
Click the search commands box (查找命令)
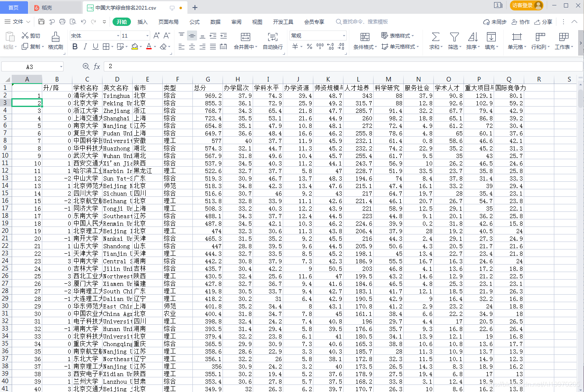[x=362, y=22]
